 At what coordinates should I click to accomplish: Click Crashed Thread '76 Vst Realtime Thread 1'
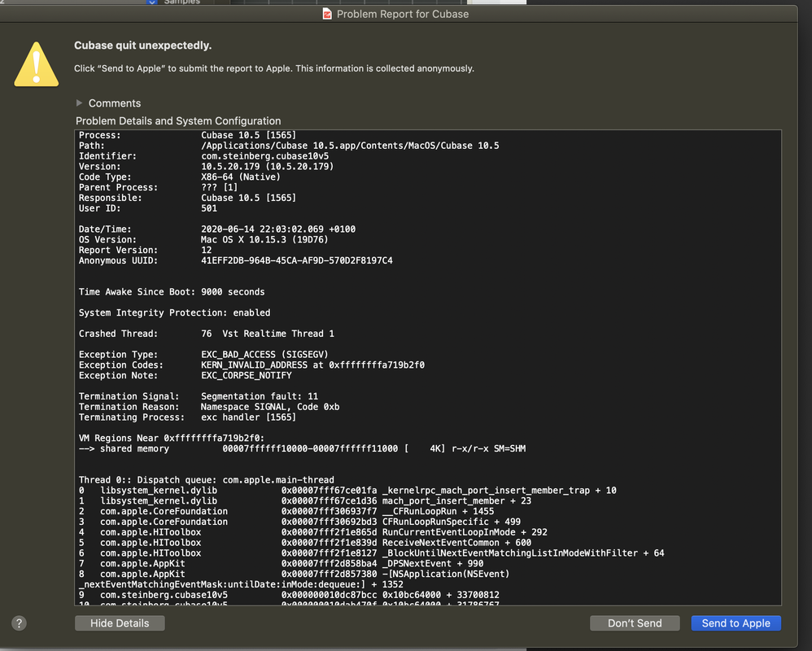[x=268, y=334]
